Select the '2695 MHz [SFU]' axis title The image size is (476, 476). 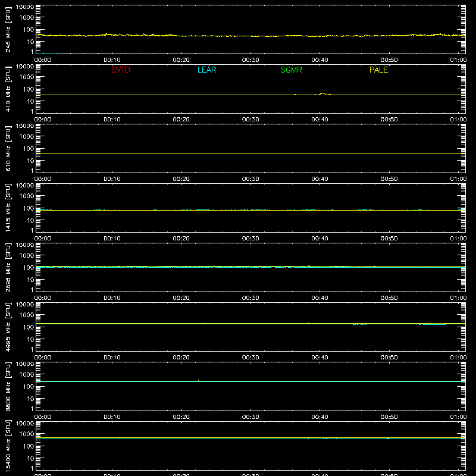(x=8, y=267)
